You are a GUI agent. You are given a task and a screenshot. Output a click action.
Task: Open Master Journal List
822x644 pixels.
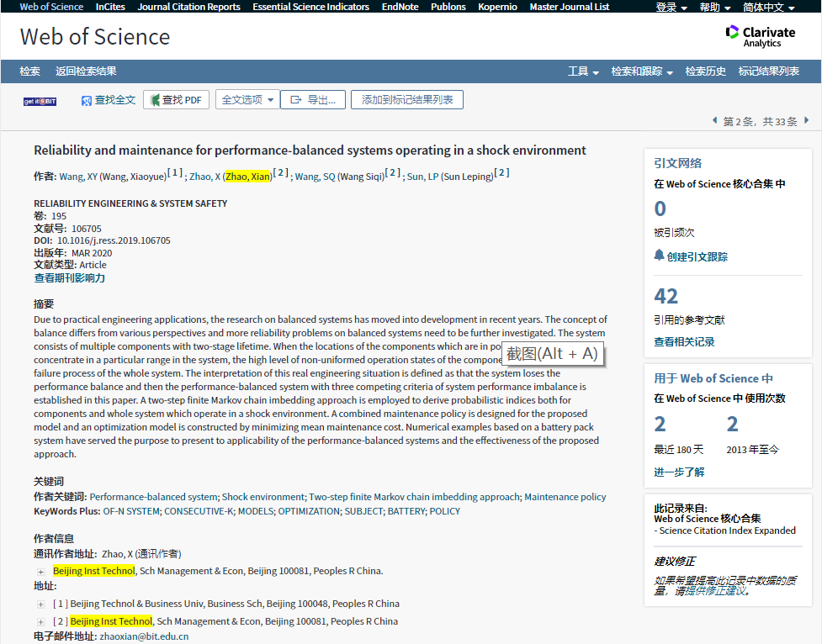[570, 7]
